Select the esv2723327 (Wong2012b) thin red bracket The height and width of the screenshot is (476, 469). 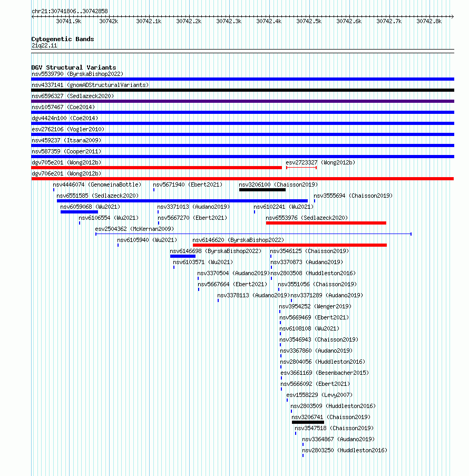301,168
